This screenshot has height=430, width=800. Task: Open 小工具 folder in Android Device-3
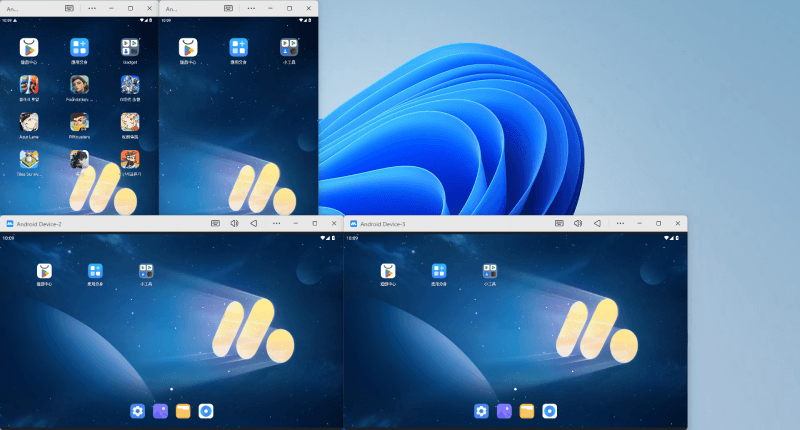coord(490,271)
